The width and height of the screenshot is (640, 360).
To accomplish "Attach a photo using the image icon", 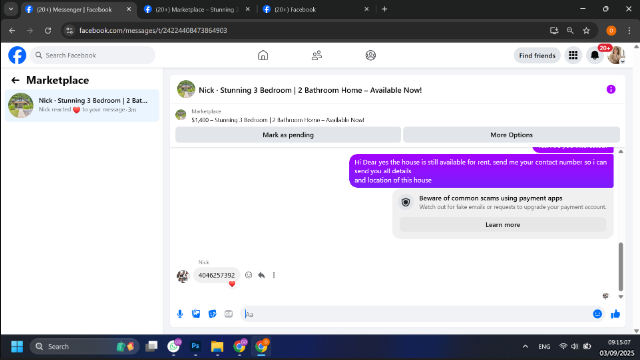I will (x=196, y=314).
